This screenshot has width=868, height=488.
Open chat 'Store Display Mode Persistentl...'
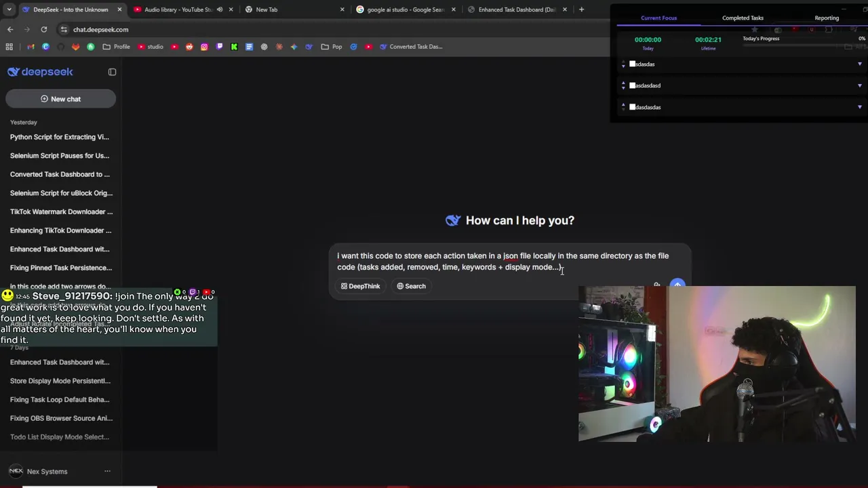point(60,381)
